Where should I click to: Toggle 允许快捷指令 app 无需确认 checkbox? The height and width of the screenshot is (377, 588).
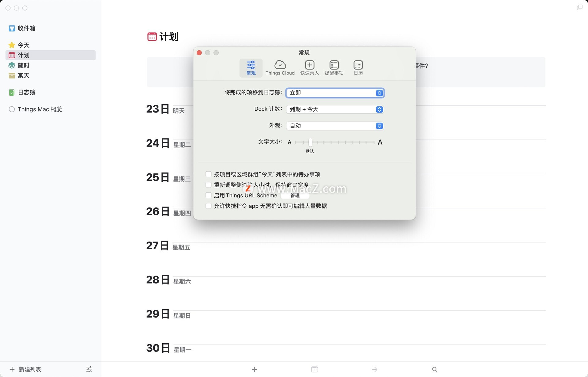click(x=209, y=206)
